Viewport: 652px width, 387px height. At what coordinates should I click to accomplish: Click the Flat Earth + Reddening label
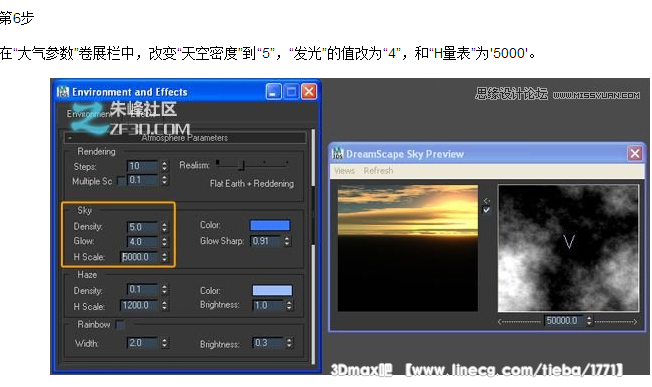click(x=252, y=183)
